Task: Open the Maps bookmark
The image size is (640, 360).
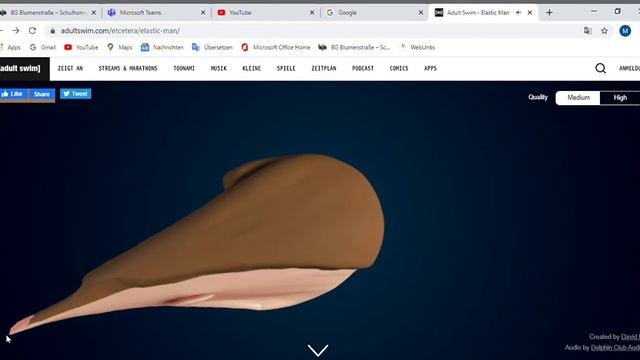Action: (120, 47)
